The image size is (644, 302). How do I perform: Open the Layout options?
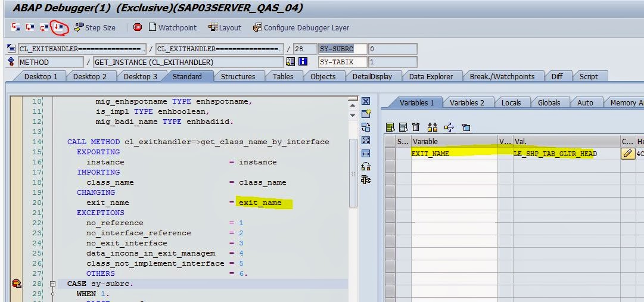click(x=225, y=27)
